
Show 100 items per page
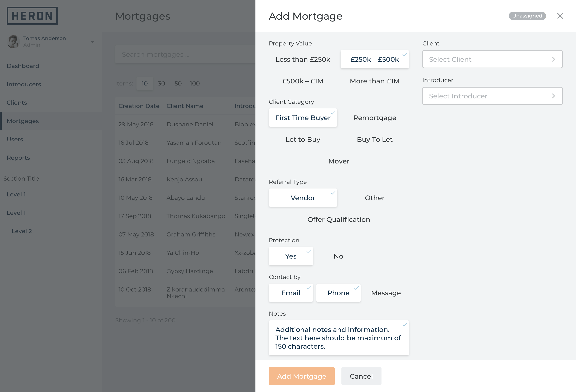click(195, 83)
